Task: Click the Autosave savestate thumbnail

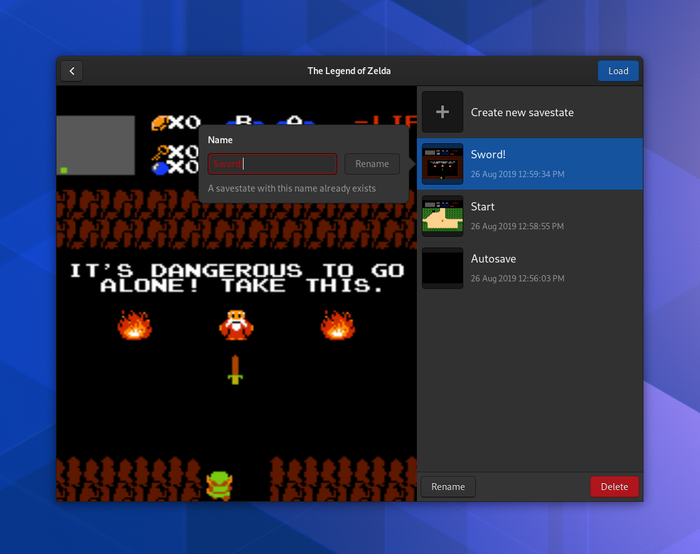Action: (x=442, y=268)
